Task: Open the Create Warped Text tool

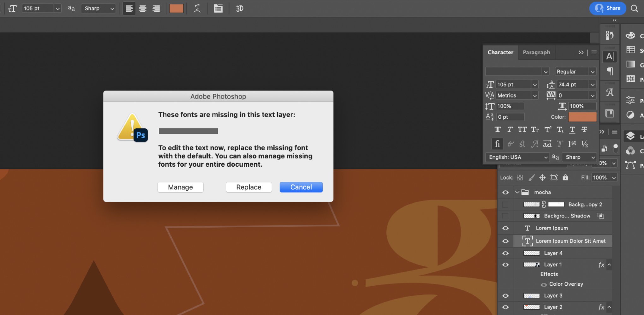Action: [x=197, y=9]
